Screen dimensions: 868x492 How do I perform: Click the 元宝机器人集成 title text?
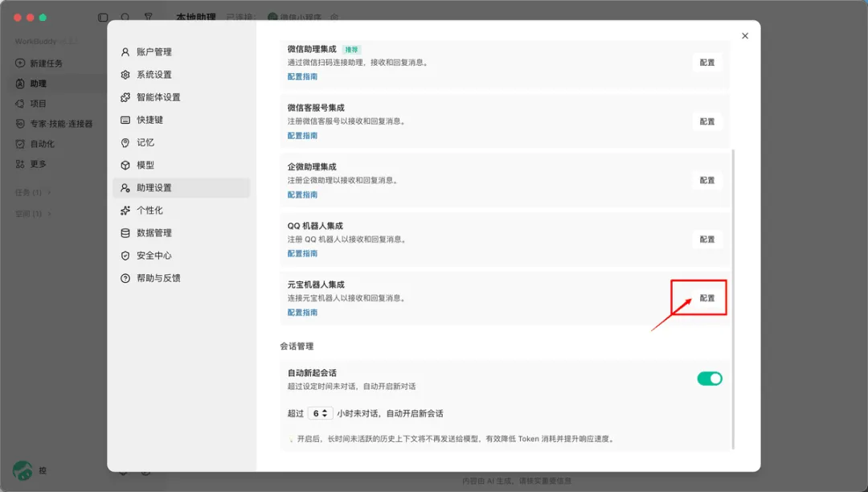(316, 285)
